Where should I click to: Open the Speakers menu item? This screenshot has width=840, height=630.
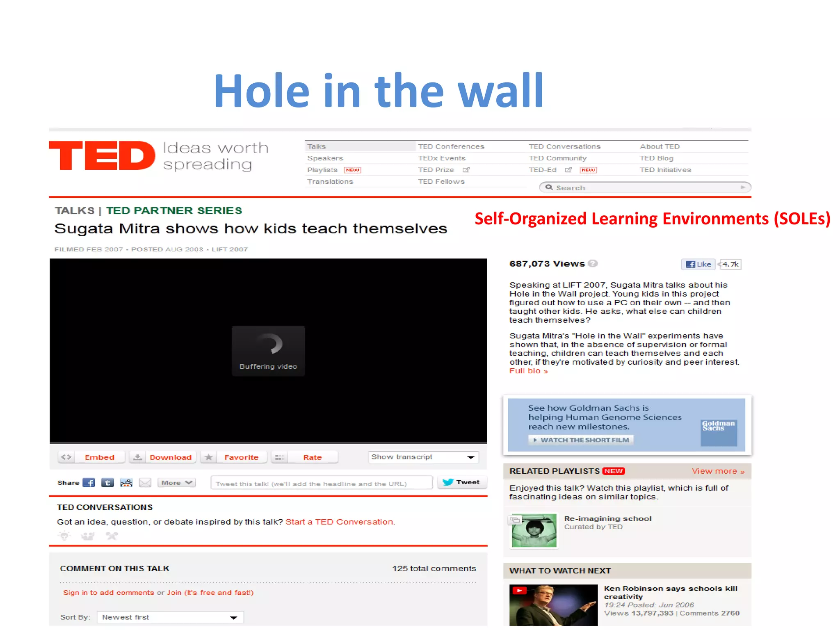[325, 158]
